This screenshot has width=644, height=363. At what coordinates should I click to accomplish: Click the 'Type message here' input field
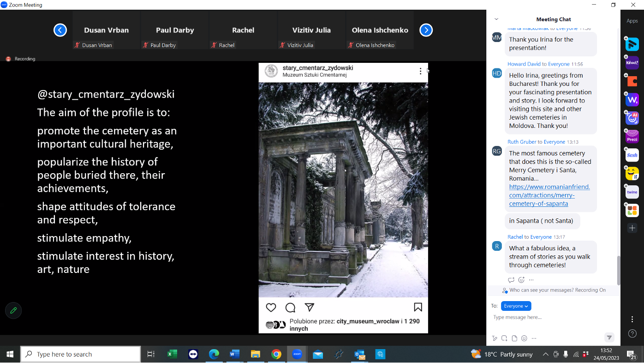click(x=544, y=317)
